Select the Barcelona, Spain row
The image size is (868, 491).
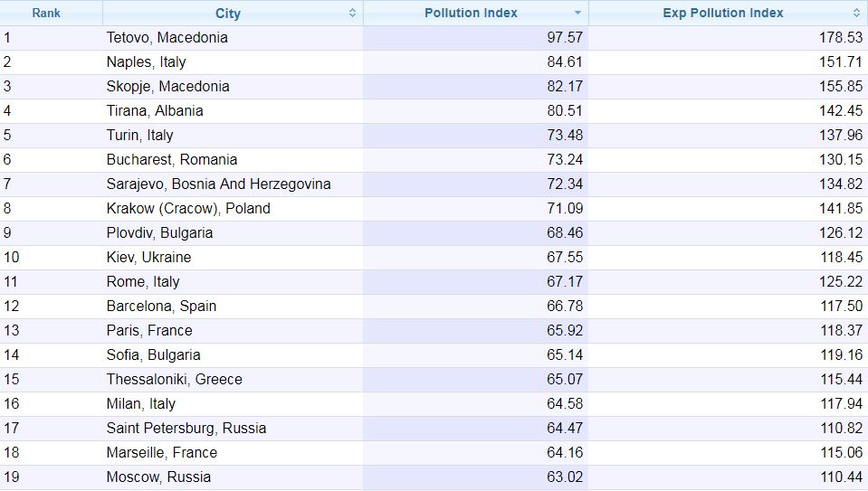(x=161, y=307)
